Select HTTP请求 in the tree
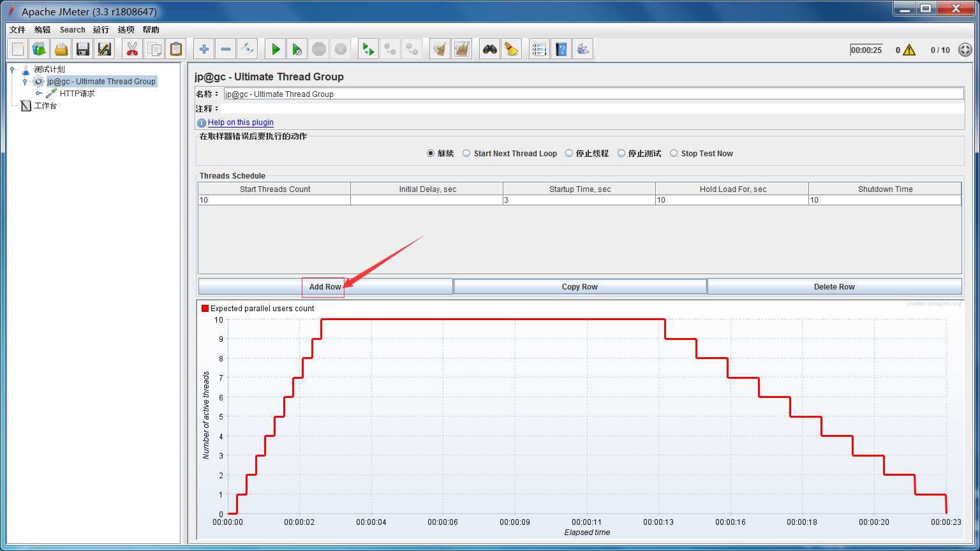 click(x=77, y=94)
